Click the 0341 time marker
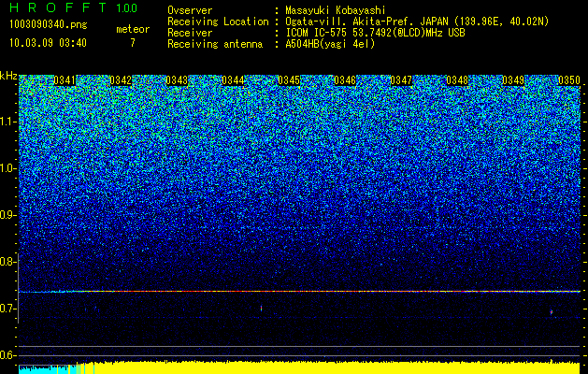Image resolution: width=588 pixels, height=374 pixels. coord(65,80)
